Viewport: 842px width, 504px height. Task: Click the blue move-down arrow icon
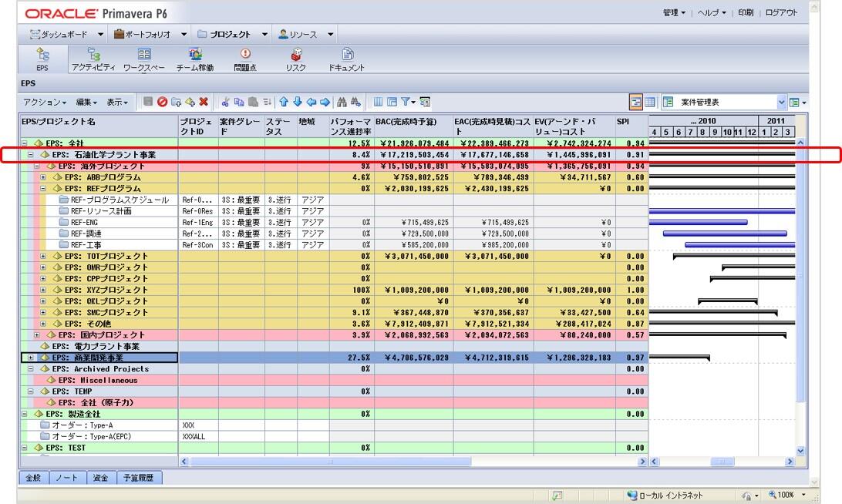[298, 102]
